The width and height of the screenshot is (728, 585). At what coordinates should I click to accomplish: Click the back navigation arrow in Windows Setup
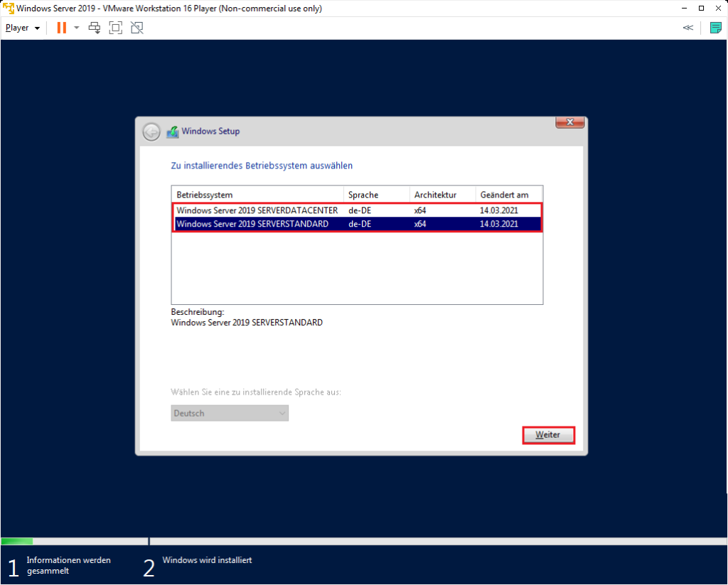tap(151, 132)
